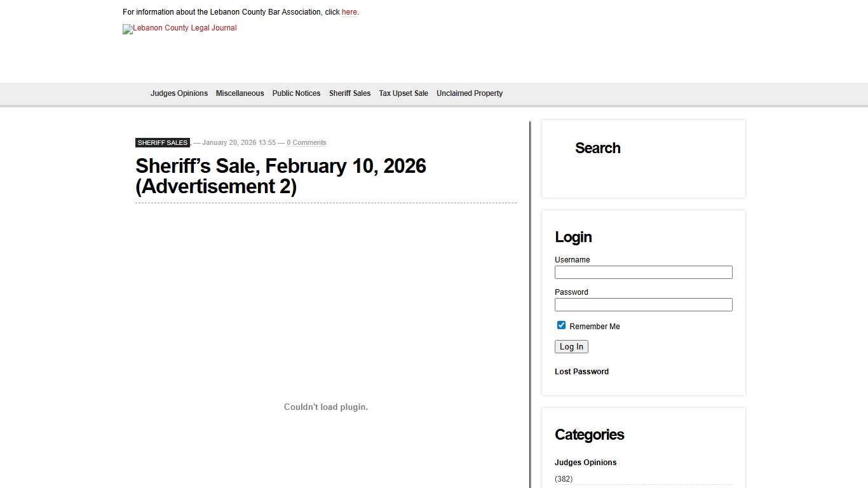This screenshot has height=488, width=868.
Task: Follow the Lost Password link
Action: [581, 372]
